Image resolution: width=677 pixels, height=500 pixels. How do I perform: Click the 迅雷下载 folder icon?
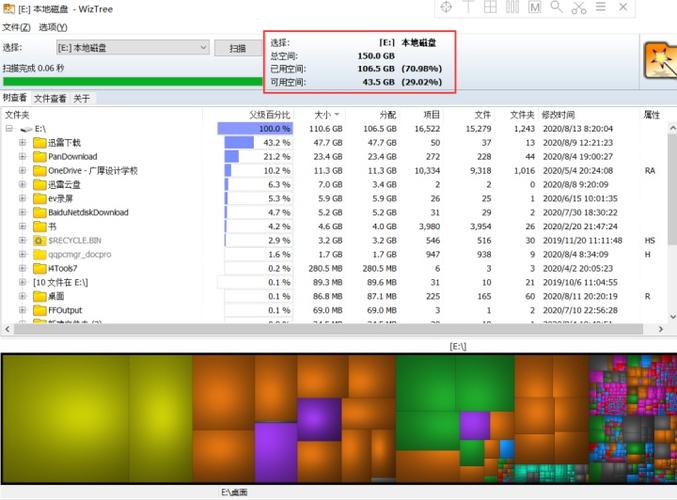(x=40, y=142)
